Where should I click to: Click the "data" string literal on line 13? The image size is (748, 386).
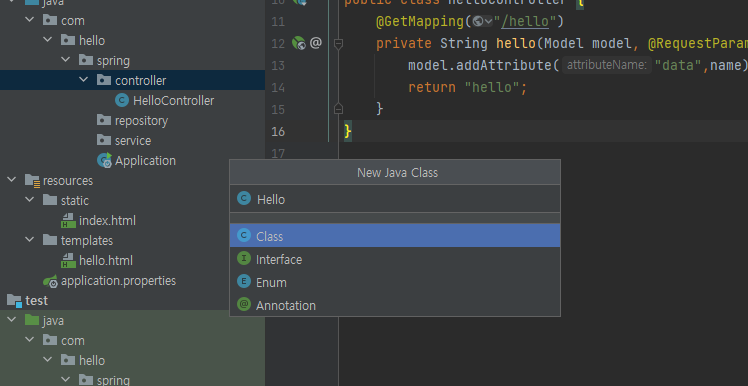click(678, 65)
